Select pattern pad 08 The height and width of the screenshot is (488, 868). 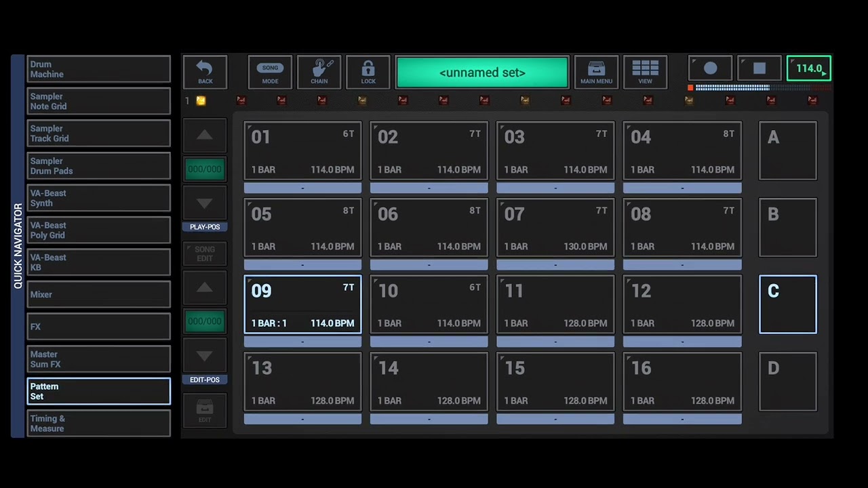[682, 228]
